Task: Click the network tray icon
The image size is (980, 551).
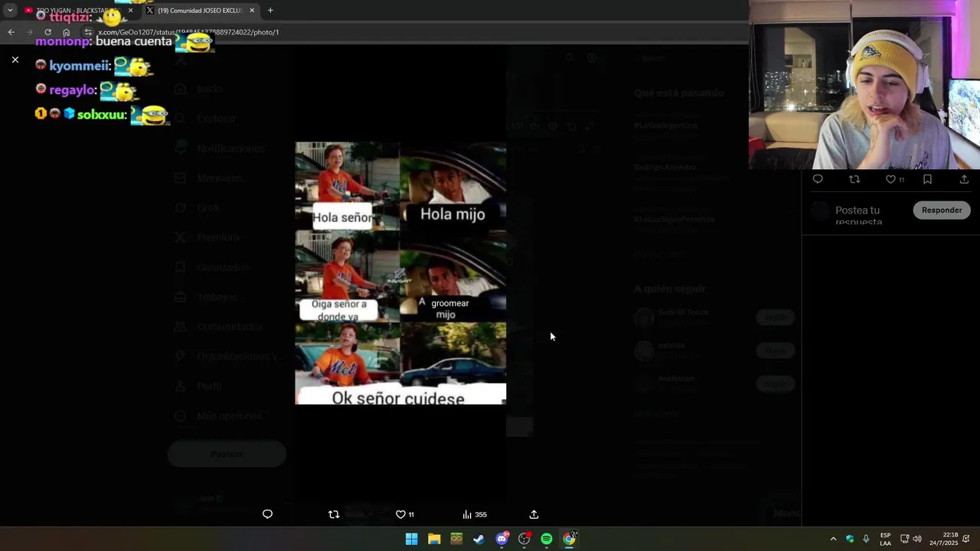Action: (904, 539)
